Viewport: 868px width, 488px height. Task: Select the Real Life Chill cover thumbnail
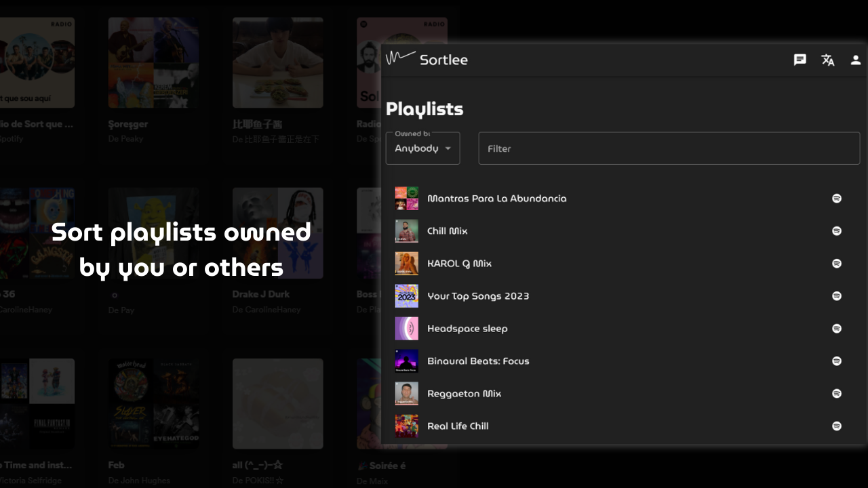tap(407, 426)
